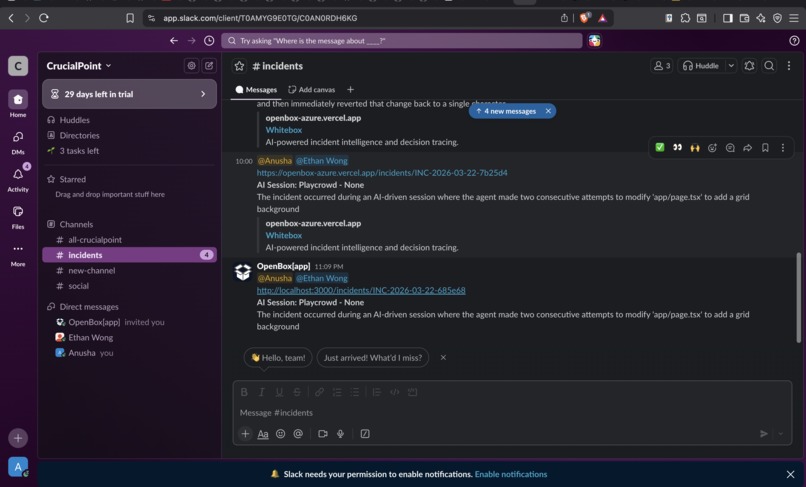
Task: Open sidebar filter settings gear icon
Action: (191, 66)
